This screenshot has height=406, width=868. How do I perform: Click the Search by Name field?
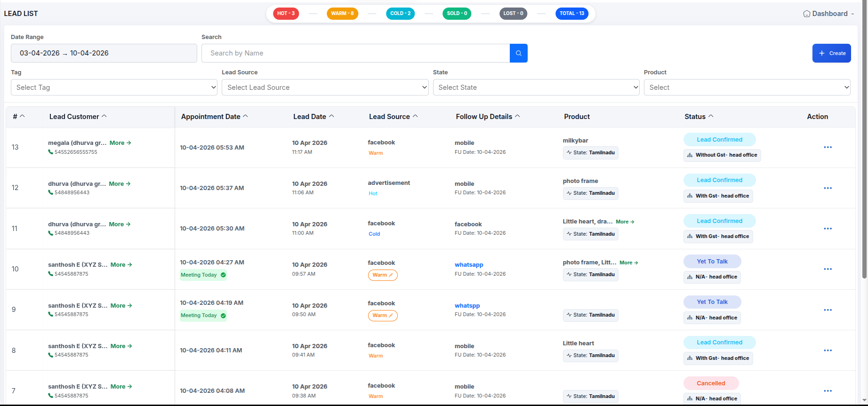coord(355,53)
